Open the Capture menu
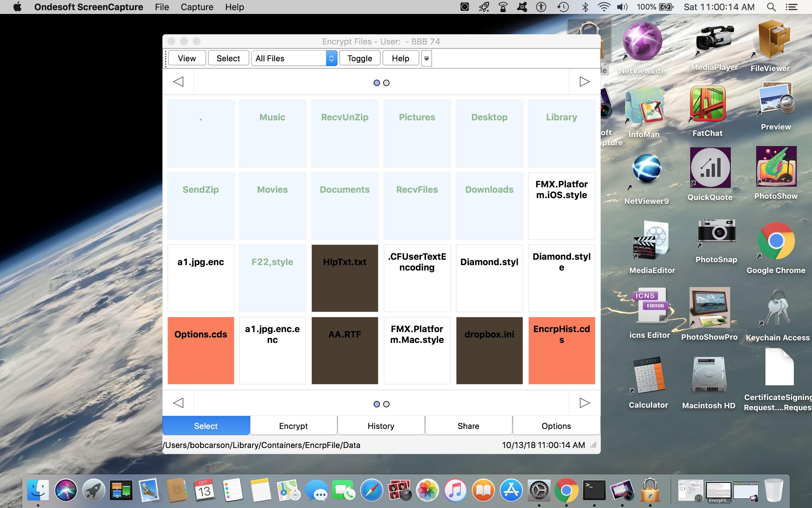812x508 pixels. 197,7
